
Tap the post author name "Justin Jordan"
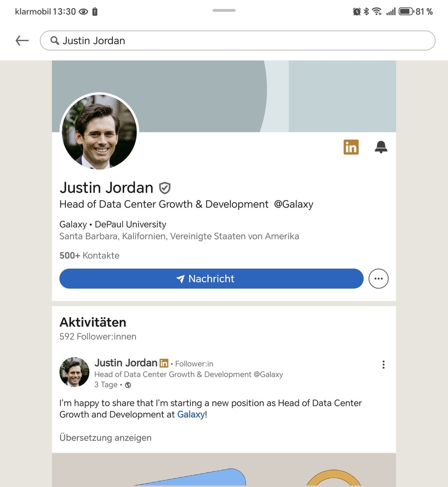pos(126,363)
